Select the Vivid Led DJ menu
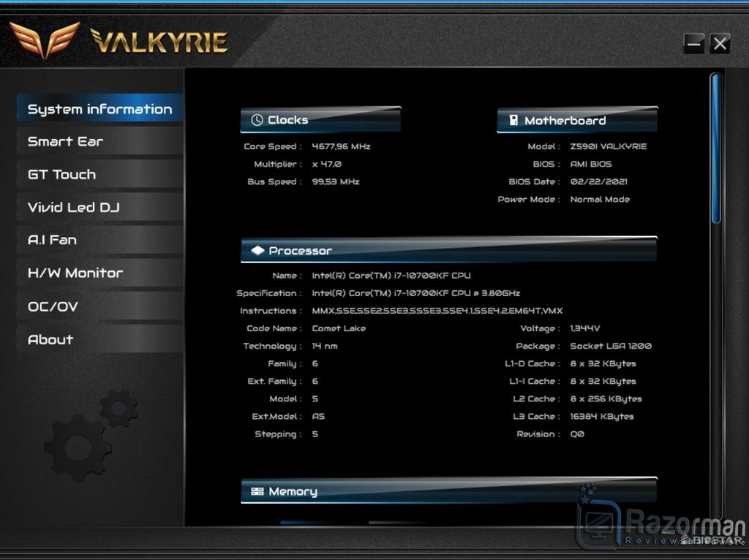This screenshot has height=560, width=749. tap(99, 207)
